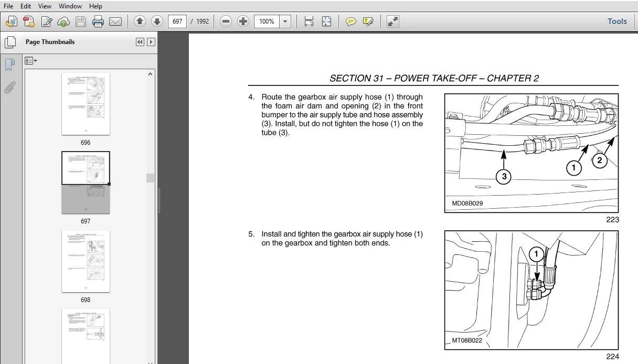Click the Save floppy disk icon
Viewport: 638px width, 364px height.
coord(80,22)
